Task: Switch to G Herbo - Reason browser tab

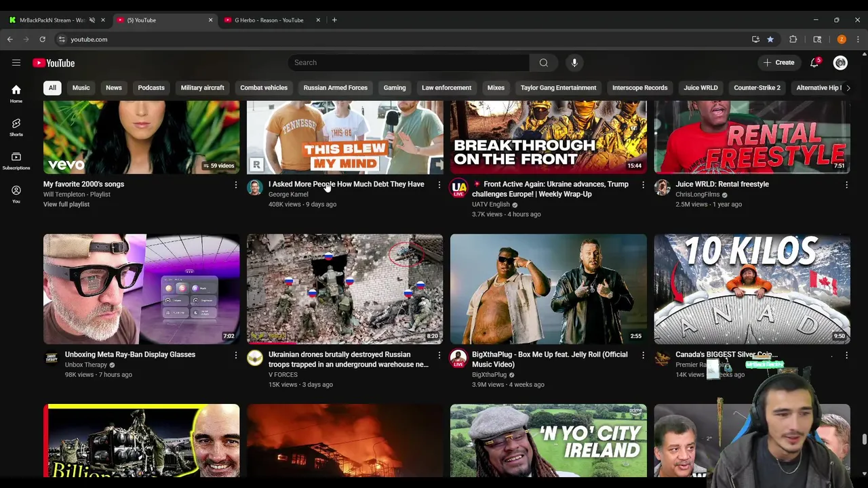Action: pos(269,20)
